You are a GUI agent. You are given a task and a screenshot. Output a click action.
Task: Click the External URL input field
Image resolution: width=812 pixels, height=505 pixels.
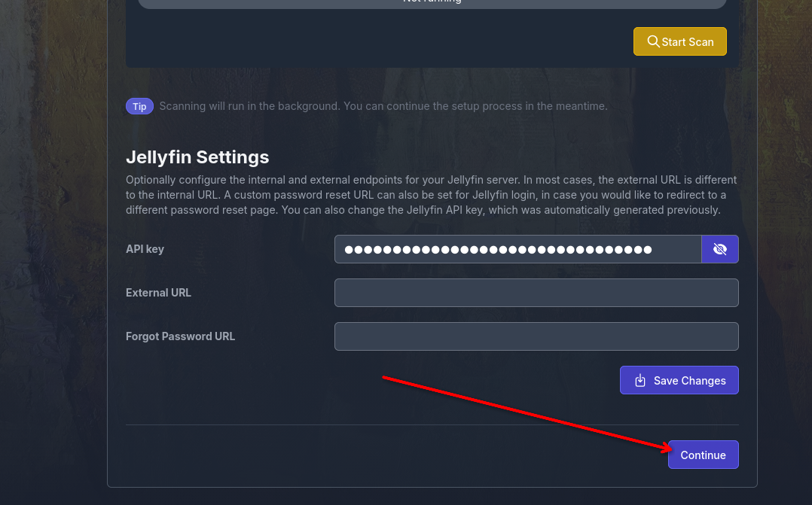click(x=536, y=293)
